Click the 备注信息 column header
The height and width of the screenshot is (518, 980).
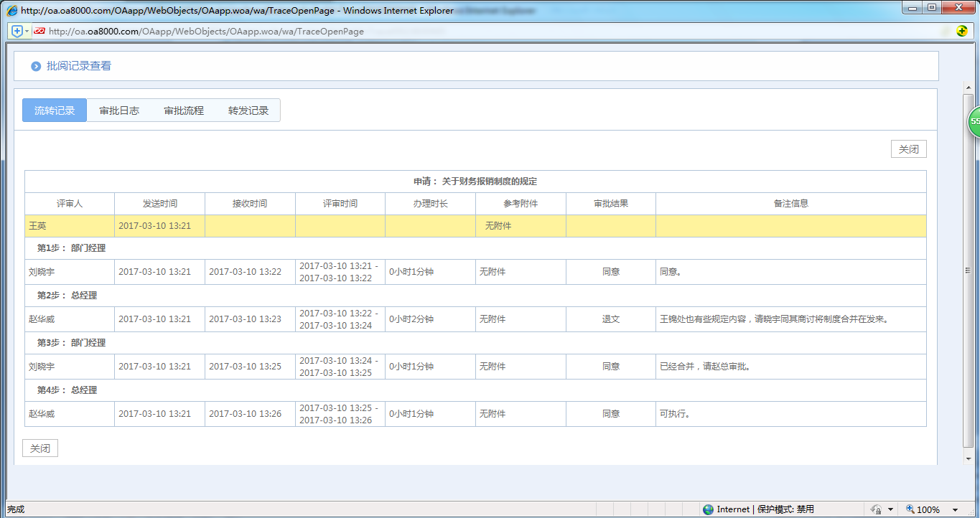791,204
